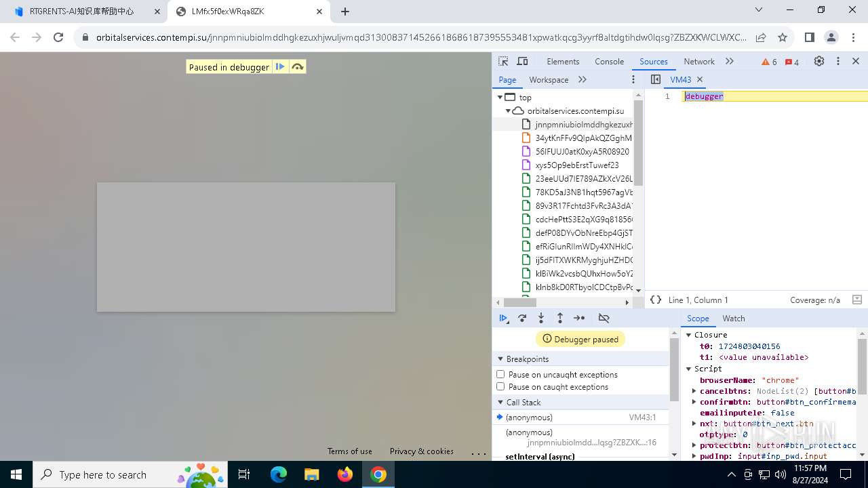Click the Line 1, Column 1 status text

(698, 300)
